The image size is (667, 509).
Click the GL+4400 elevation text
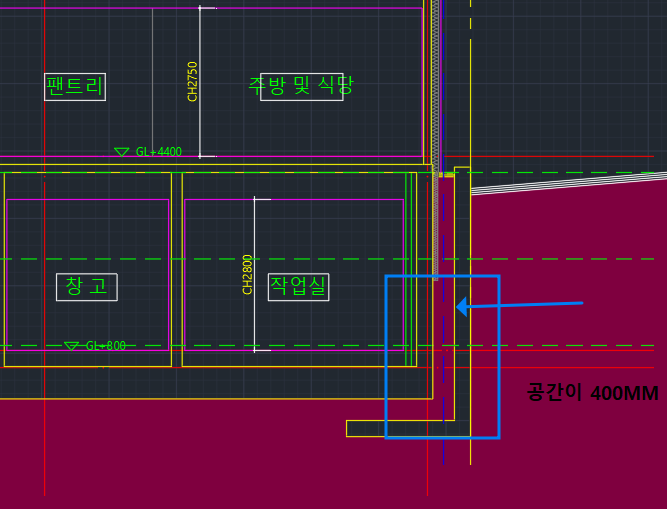(159, 152)
